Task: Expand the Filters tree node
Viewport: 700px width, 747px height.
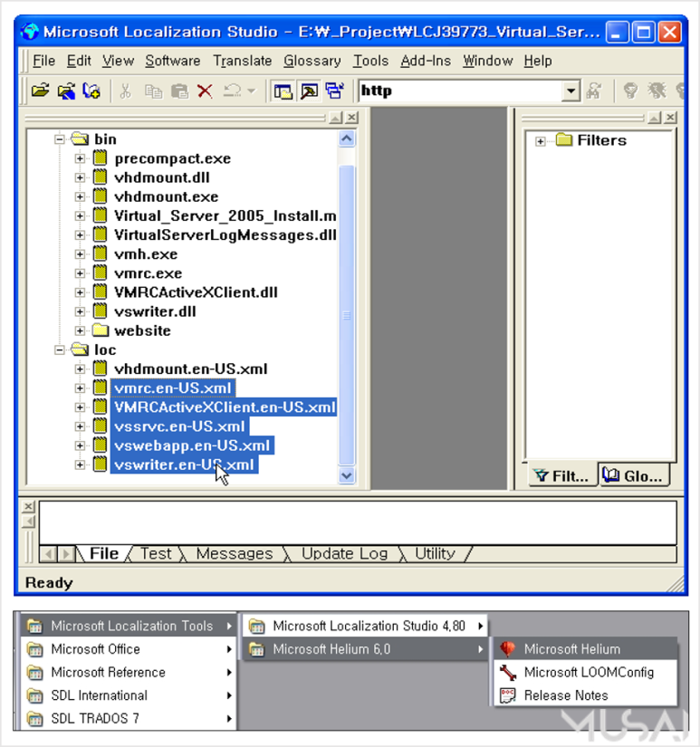Action: coord(540,141)
